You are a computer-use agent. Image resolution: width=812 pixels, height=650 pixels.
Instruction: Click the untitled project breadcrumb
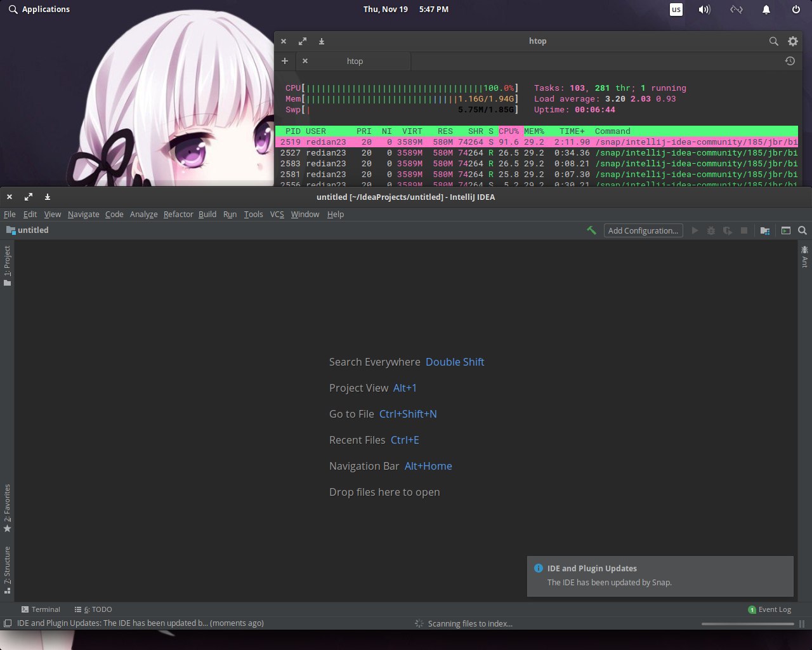27,230
